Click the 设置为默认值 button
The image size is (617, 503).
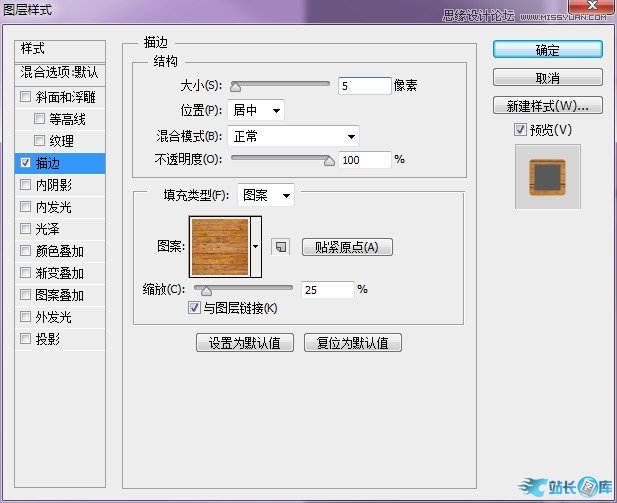tap(244, 343)
